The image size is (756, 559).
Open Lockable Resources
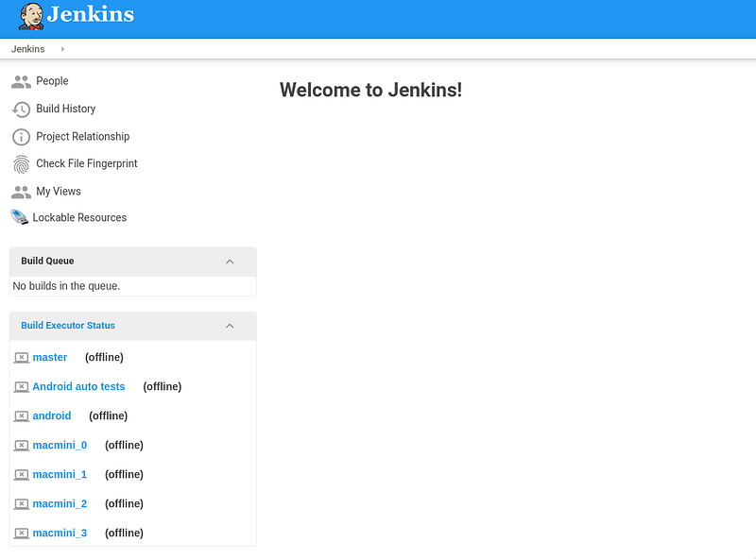79,218
